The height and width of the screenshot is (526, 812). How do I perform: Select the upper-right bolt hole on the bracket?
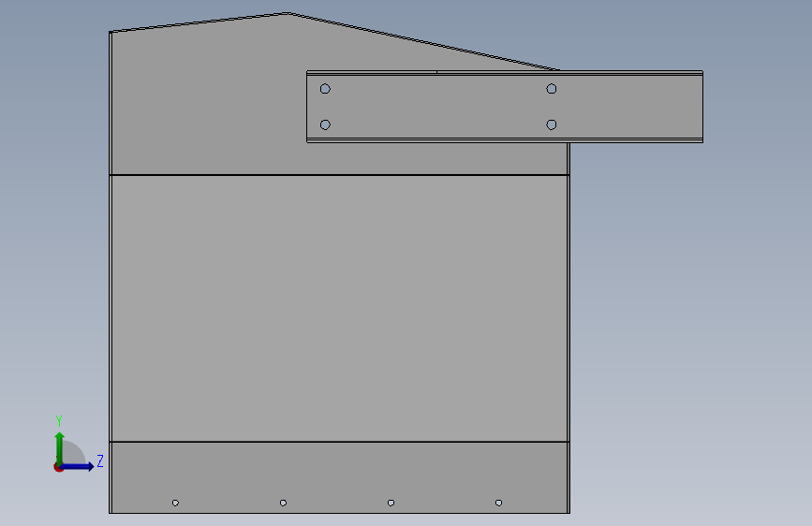coord(552,89)
